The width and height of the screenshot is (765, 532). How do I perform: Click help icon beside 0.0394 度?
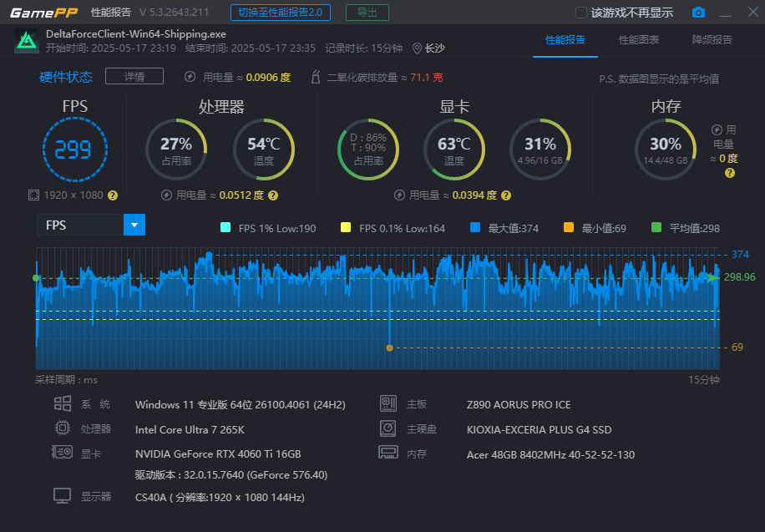506,195
